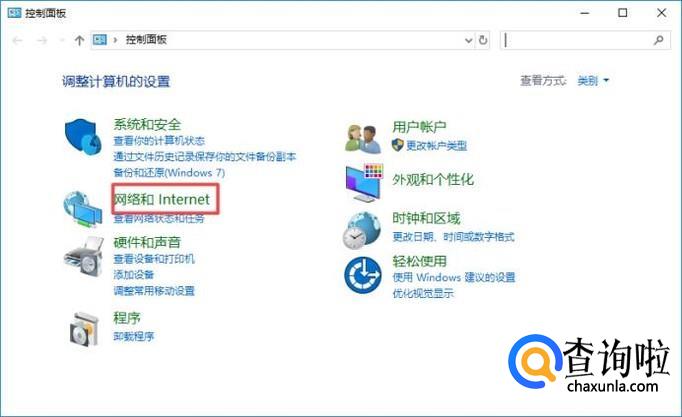Maximize the Control Panel window
Screen dimensions: 682x417
(623, 13)
